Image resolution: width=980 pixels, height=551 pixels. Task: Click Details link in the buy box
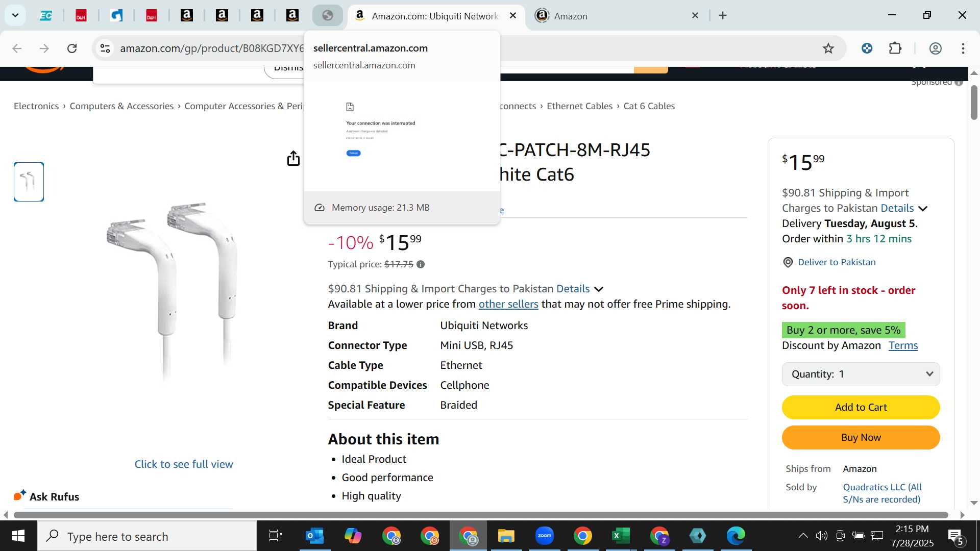pos(897,208)
